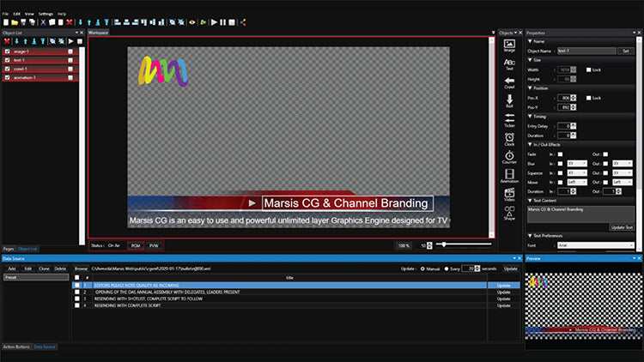Screen dimensions: 644x362
Task: Uncheck visibility checkbox for image-1
Action: click(7, 51)
